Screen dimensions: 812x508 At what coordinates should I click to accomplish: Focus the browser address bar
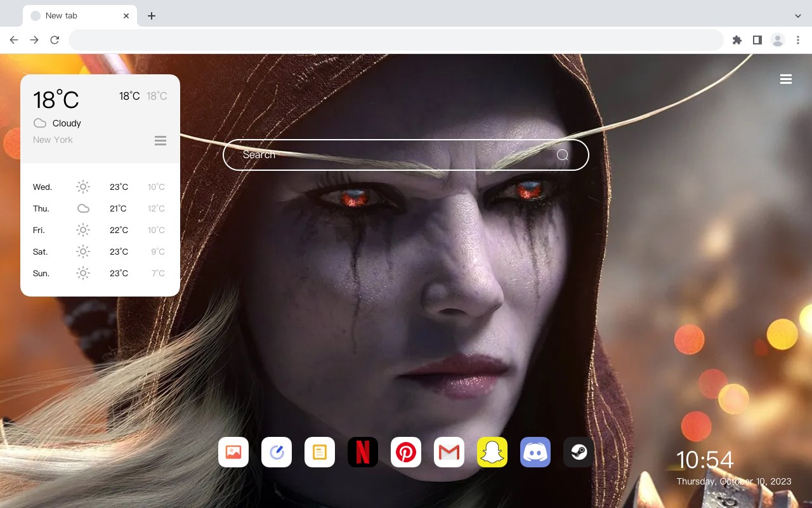tap(396, 40)
